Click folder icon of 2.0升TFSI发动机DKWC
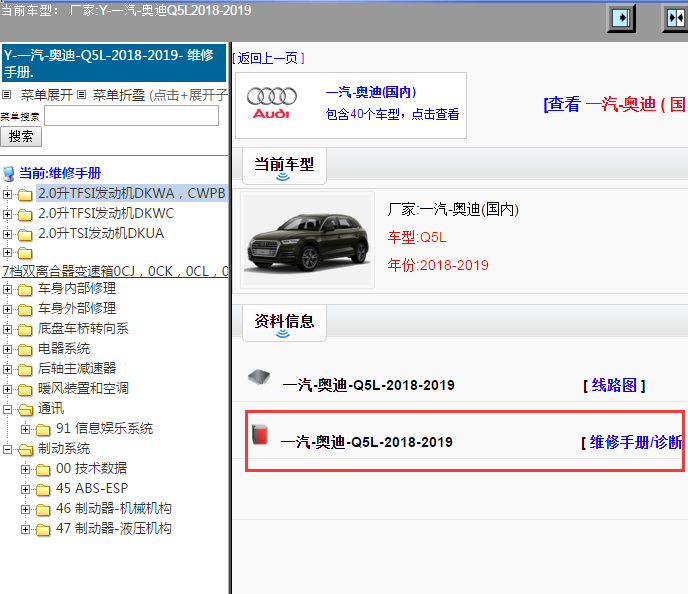The height and width of the screenshot is (594, 688). pos(25,215)
